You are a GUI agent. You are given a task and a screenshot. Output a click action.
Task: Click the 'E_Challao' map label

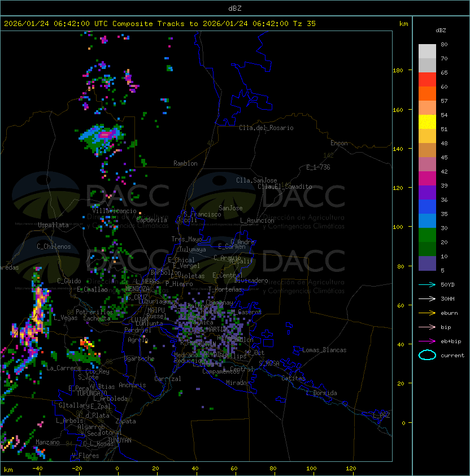[x=92, y=289]
